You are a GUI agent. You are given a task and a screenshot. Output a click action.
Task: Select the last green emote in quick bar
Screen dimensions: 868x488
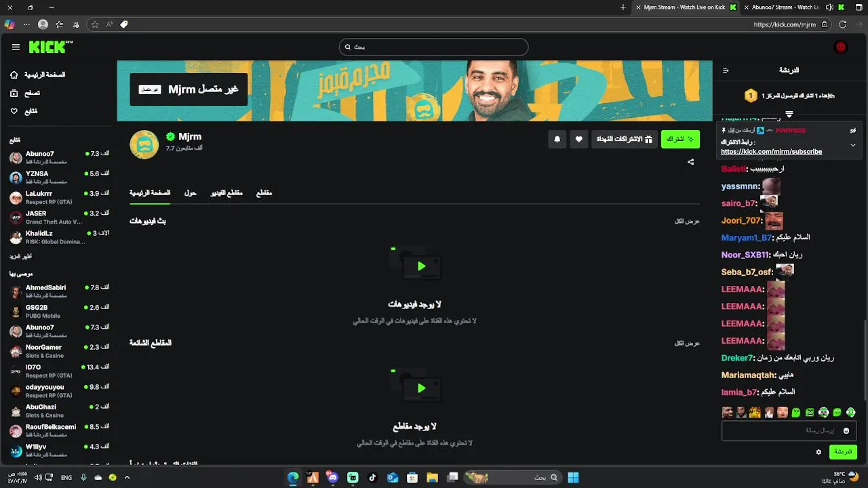[x=850, y=412]
